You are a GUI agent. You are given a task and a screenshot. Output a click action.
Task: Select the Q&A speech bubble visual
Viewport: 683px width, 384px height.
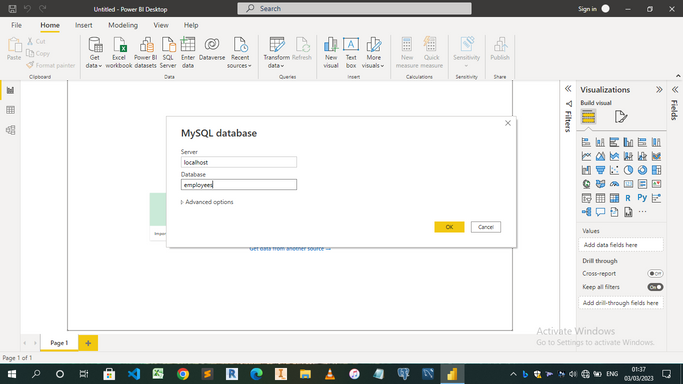coord(600,212)
